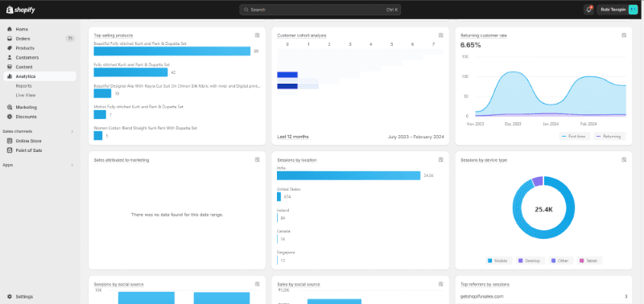Click the Search input field
The height and width of the screenshot is (304, 644).
[x=320, y=10]
